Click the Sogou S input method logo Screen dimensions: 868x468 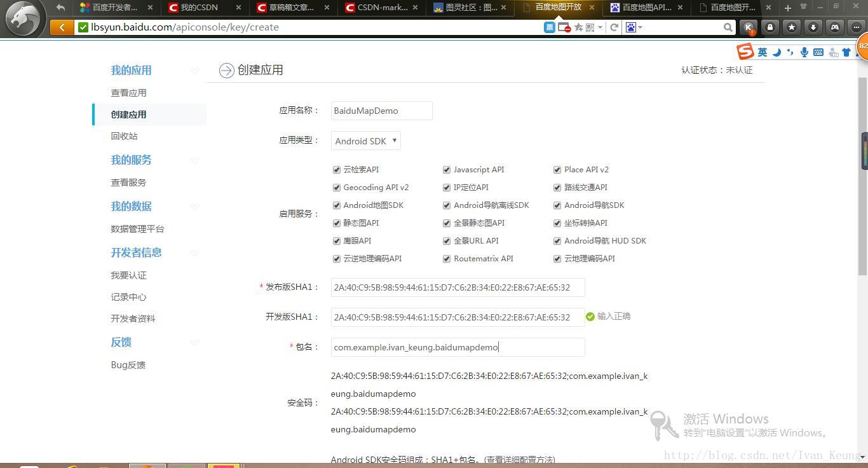click(x=745, y=52)
